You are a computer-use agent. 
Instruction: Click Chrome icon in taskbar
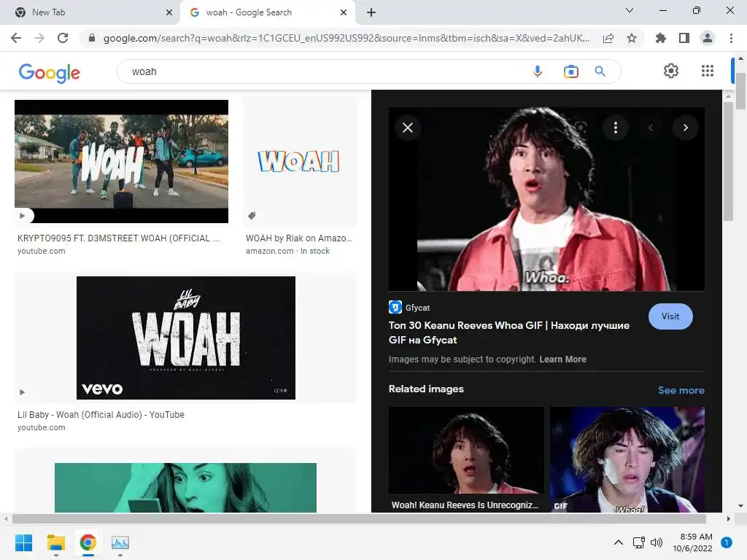coord(88,542)
